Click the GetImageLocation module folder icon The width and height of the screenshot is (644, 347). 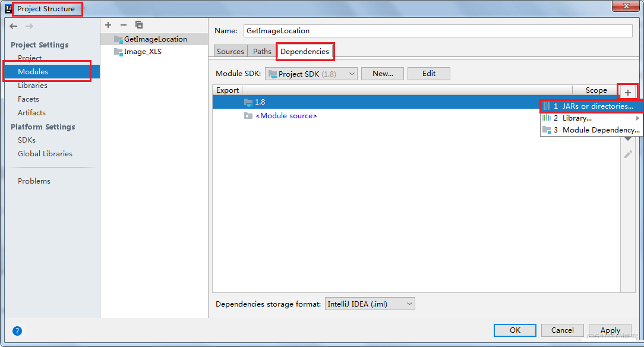click(x=118, y=39)
